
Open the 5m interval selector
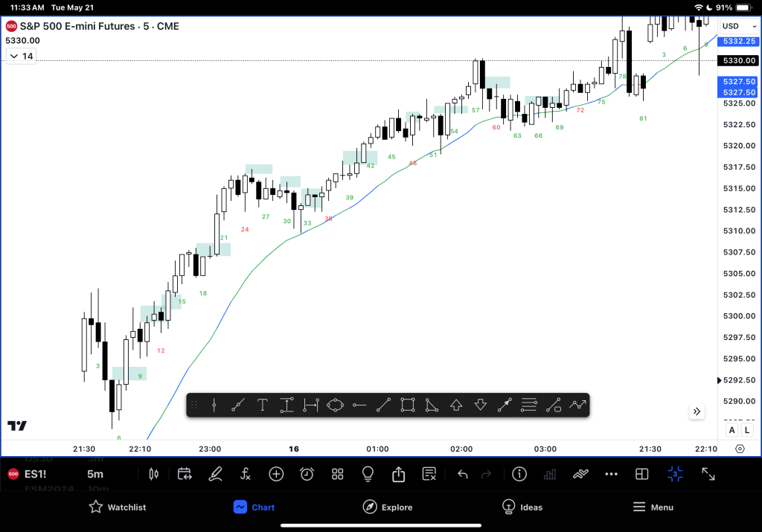95,474
